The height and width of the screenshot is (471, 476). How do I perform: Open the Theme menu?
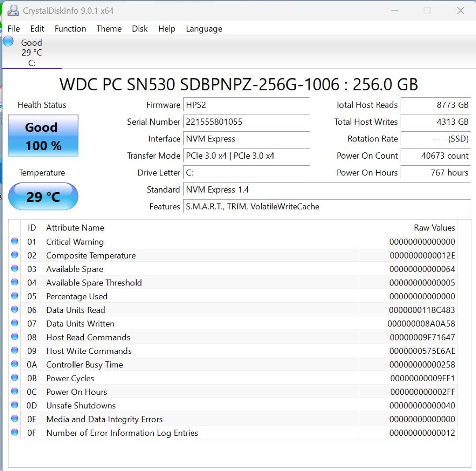click(108, 29)
